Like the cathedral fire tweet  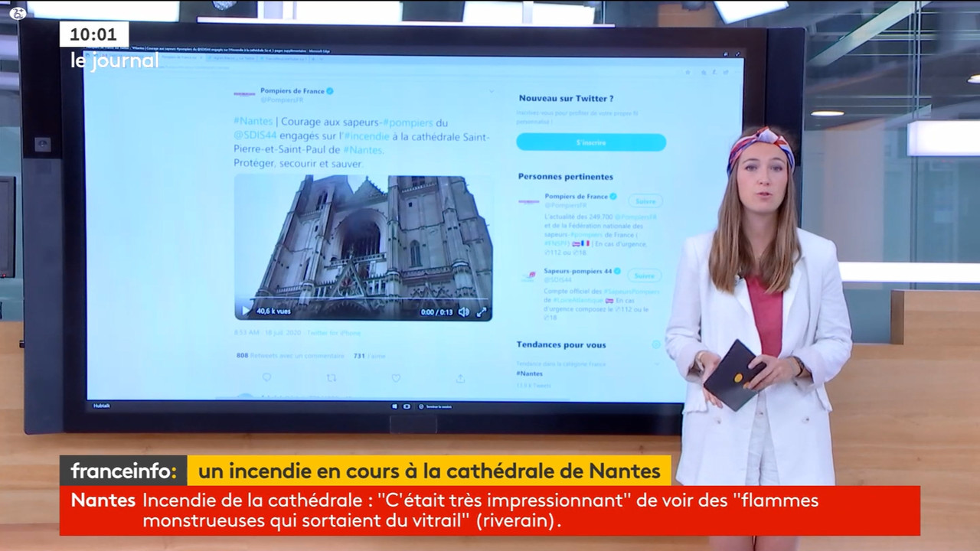[x=396, y=378]
